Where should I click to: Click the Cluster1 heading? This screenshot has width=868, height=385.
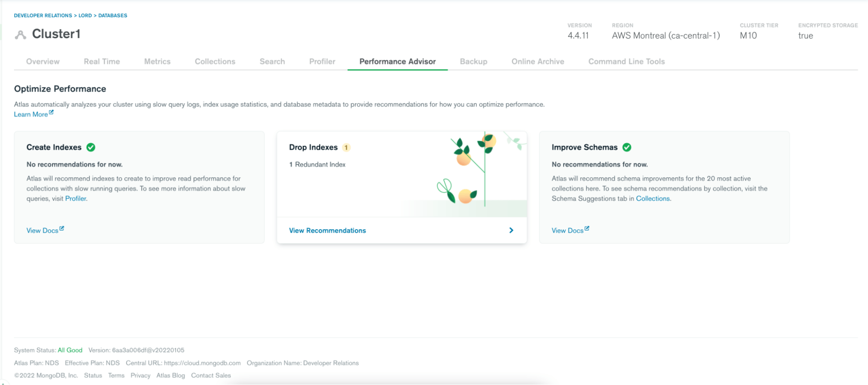click(x=56, y=34)
